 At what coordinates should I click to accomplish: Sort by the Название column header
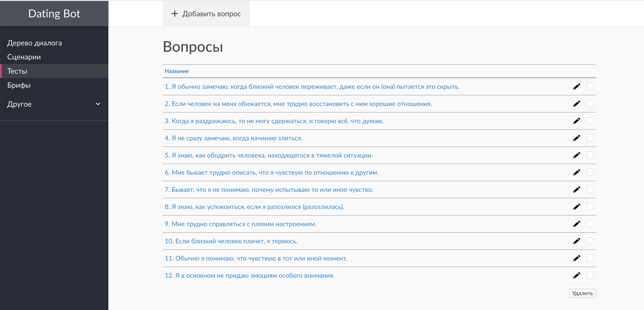coord(177,71)
